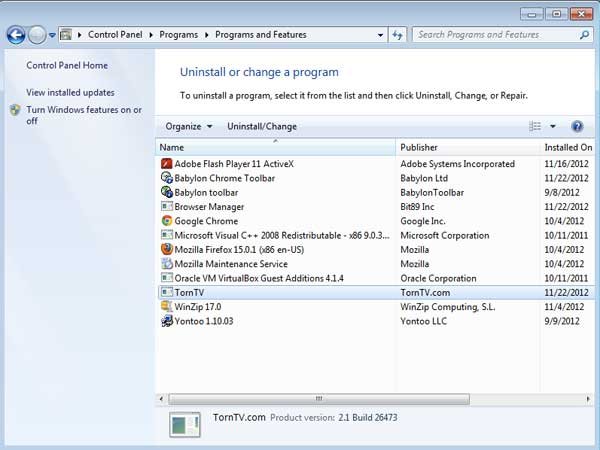Click install date 9/8/2012

(x=562, y=192)
